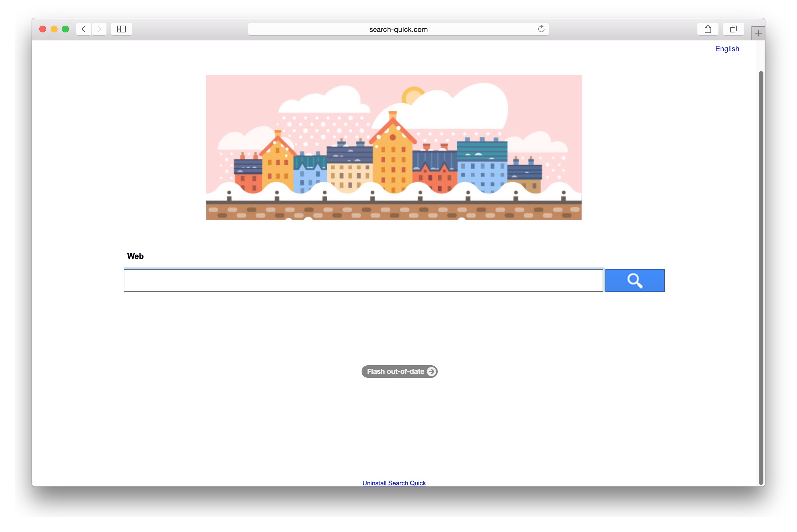The image size is (797, 532).
Task: Select the Web search tab label
Action: [135, 256]
